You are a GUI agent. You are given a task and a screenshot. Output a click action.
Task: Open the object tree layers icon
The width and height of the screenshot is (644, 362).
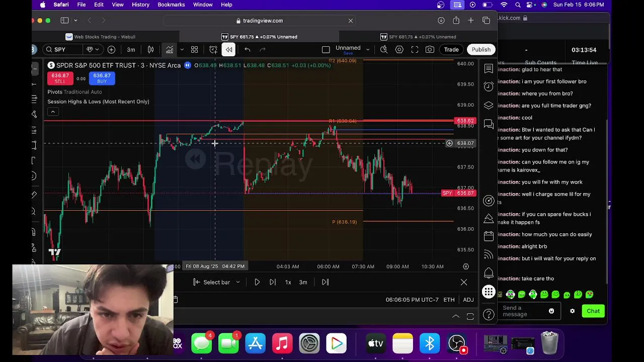(x=489, y=106)
